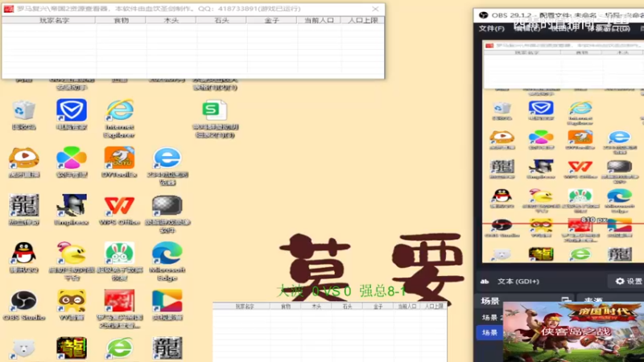Open the green WPS spreadsheet file icon
Image resolution: width=644 pixels, height=362 pixels.
tap(215, 111)
